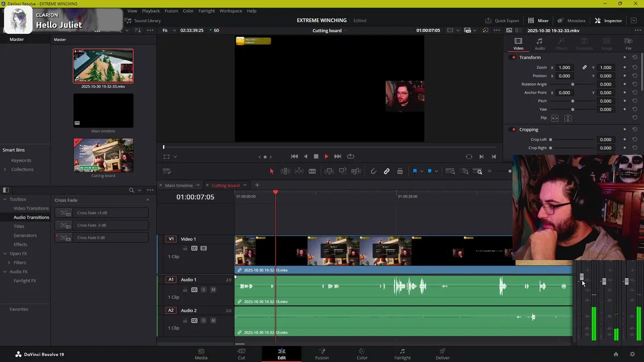Viewport: 644px width, 362px height.
Task: Expand the Toolbox tree
Action: 5,199
